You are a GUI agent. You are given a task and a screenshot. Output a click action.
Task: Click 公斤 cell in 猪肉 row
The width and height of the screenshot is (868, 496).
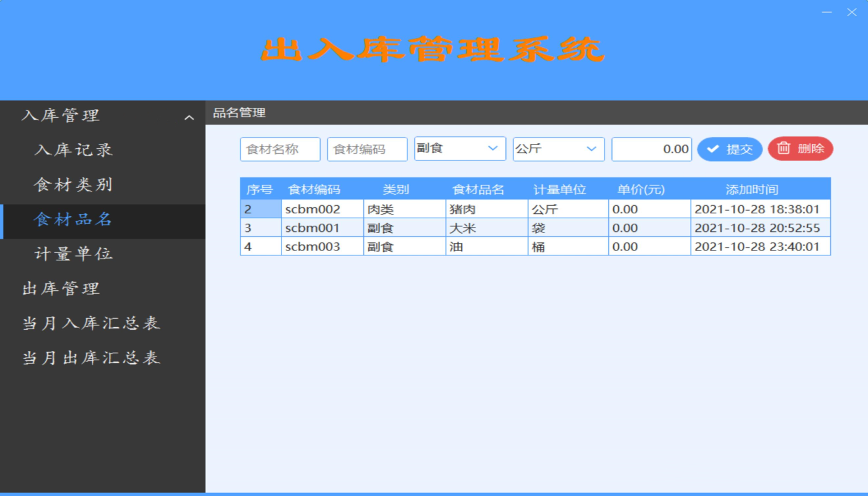(x=568, y=209)
